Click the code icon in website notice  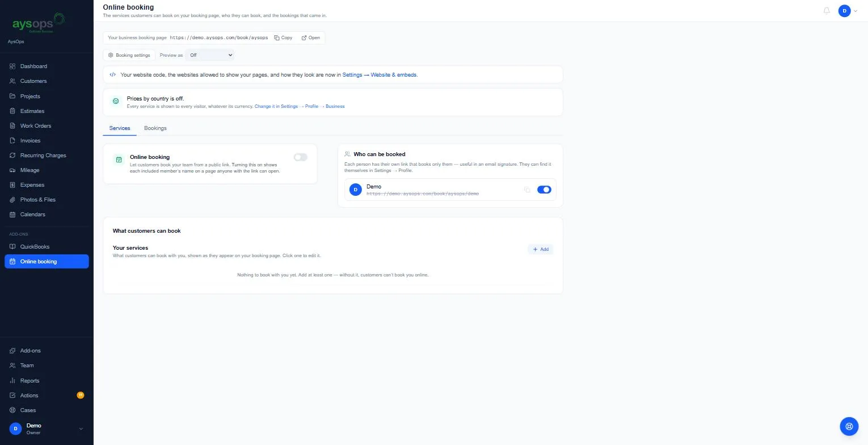click(113, 74)
